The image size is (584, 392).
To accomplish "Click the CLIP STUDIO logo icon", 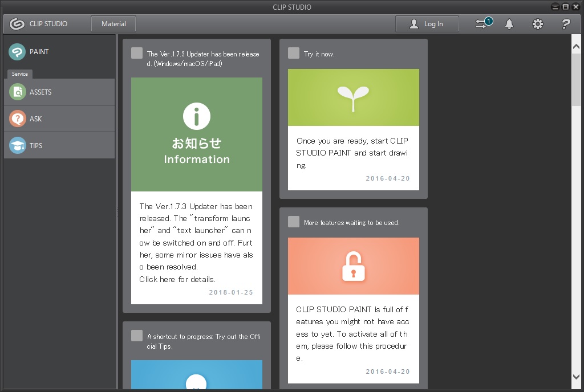I will point(17,24).
